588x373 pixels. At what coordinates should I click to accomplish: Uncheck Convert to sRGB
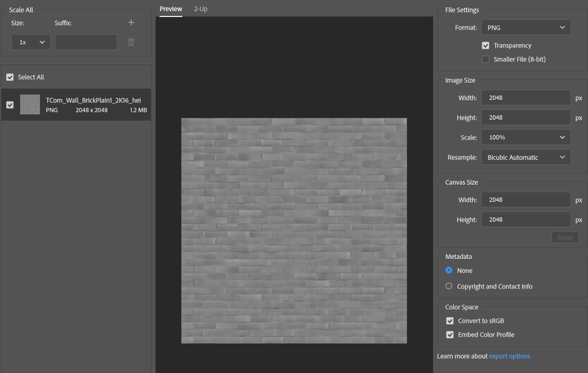coord(450,321)
